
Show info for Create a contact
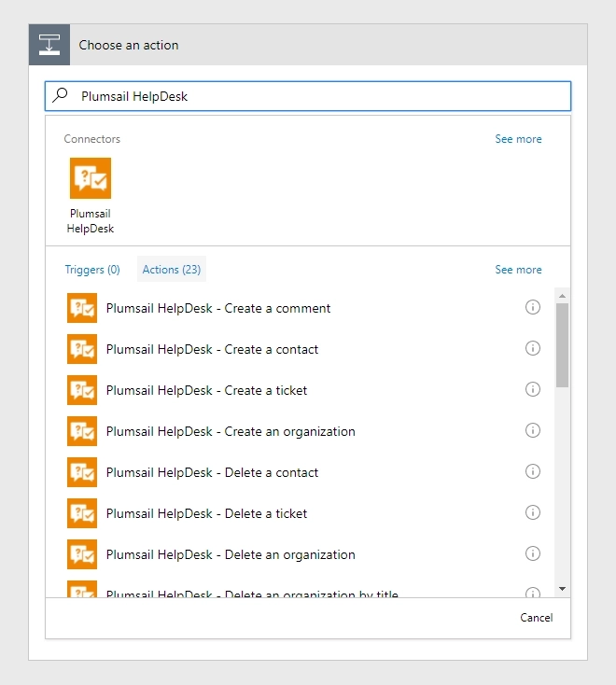click(x=533, y=348)
